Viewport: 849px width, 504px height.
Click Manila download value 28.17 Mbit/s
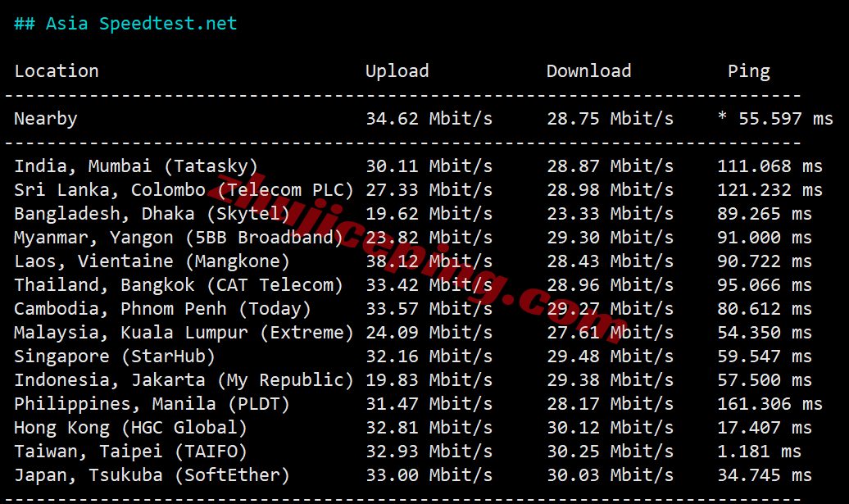611,404
